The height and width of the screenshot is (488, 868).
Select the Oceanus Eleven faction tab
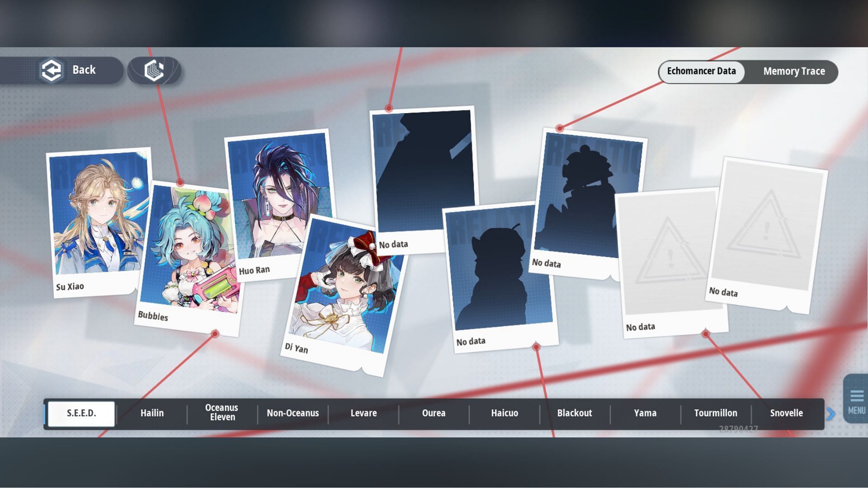[221, 413]
